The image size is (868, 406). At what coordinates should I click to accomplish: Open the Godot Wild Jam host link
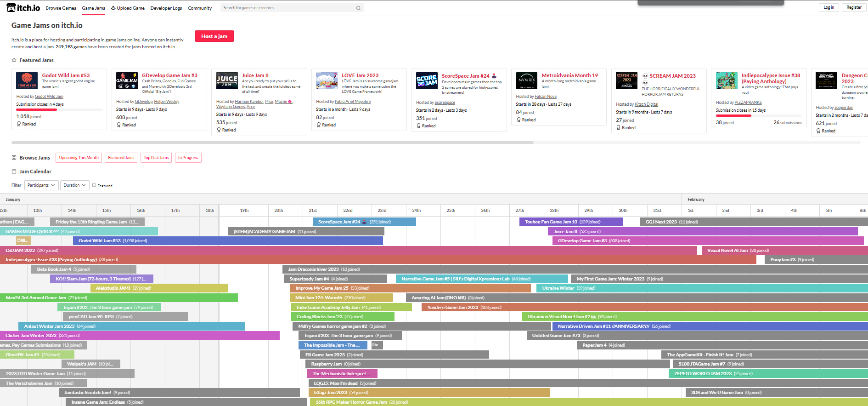pyautogui.click(x=49, y=97)
